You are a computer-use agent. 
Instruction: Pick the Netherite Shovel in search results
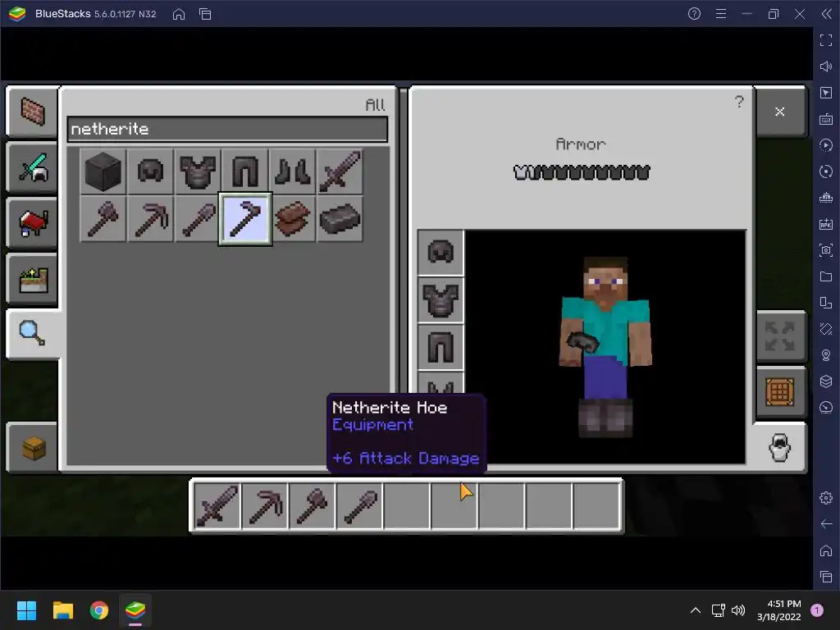[197, 218]
